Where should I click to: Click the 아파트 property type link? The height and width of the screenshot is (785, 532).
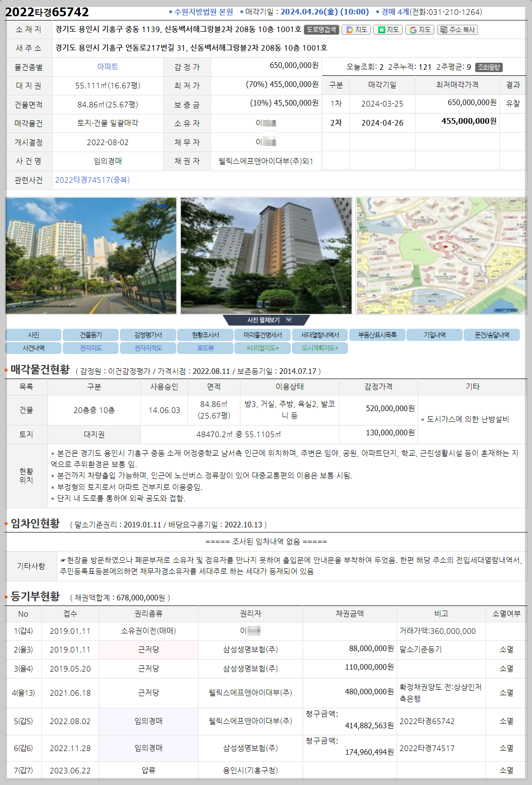click(x=107, y=67)
